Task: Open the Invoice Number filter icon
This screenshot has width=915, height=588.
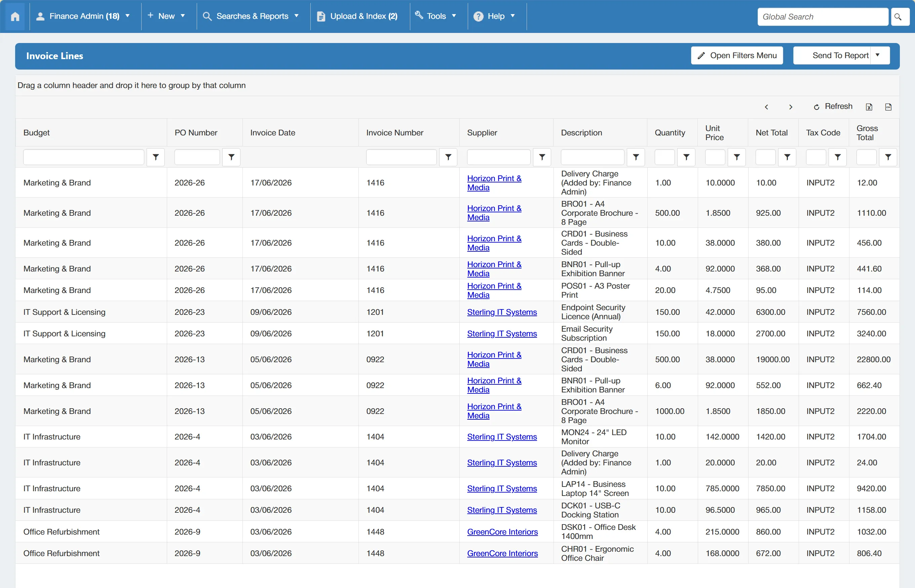Action: (x=448, y=157)
